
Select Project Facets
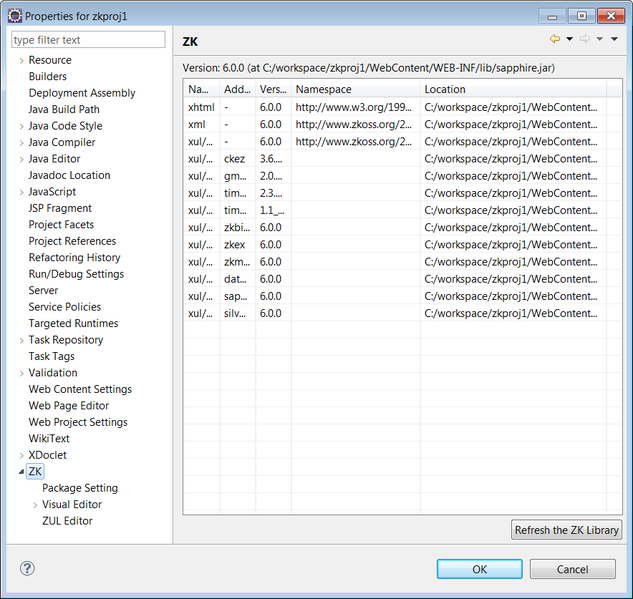click(61, 224)
